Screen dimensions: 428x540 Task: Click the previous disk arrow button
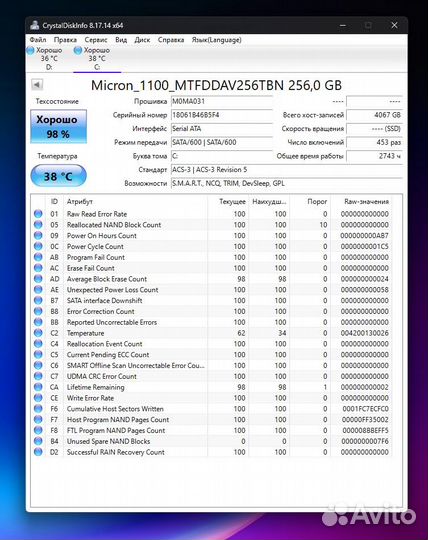tap(37, 84)
